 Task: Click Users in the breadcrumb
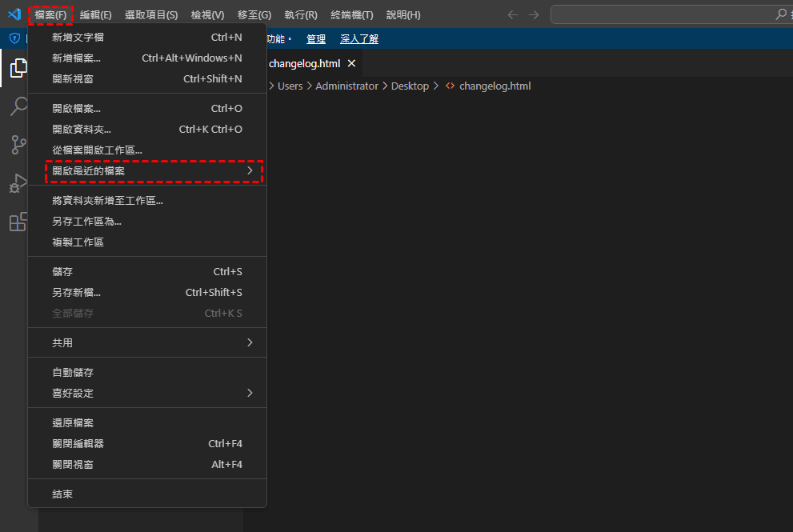(x=290, y=86)
